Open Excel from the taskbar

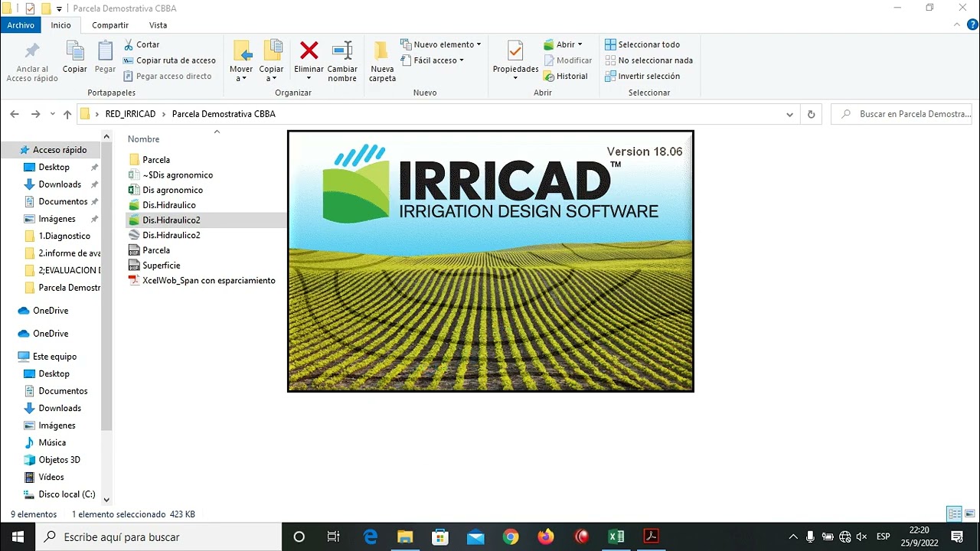[616, 536]
